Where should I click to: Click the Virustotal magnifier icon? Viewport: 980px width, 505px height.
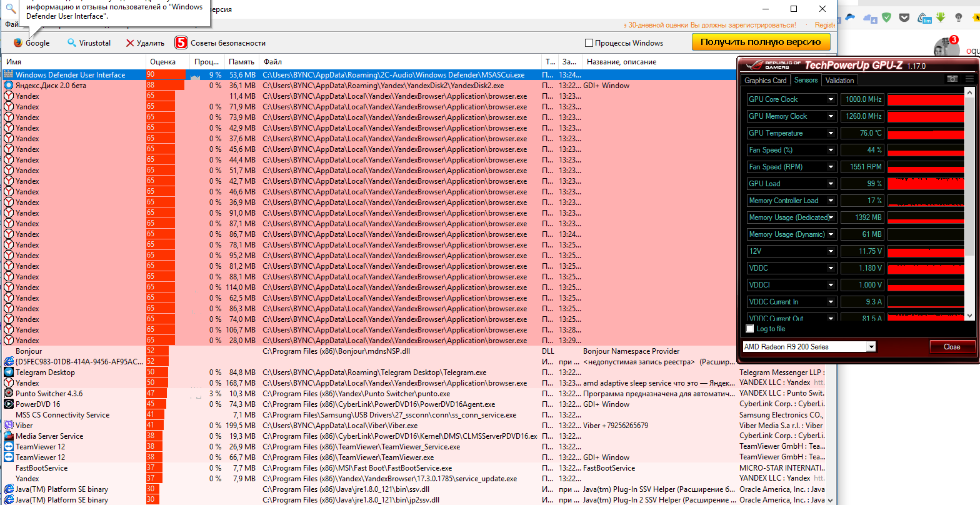click(72, 43)
